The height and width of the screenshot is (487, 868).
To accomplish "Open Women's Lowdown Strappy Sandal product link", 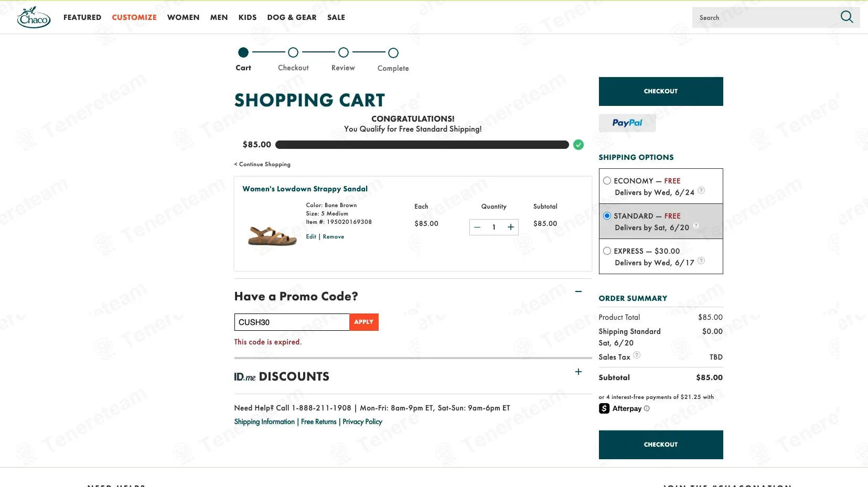I will click(x=305, y=189).
